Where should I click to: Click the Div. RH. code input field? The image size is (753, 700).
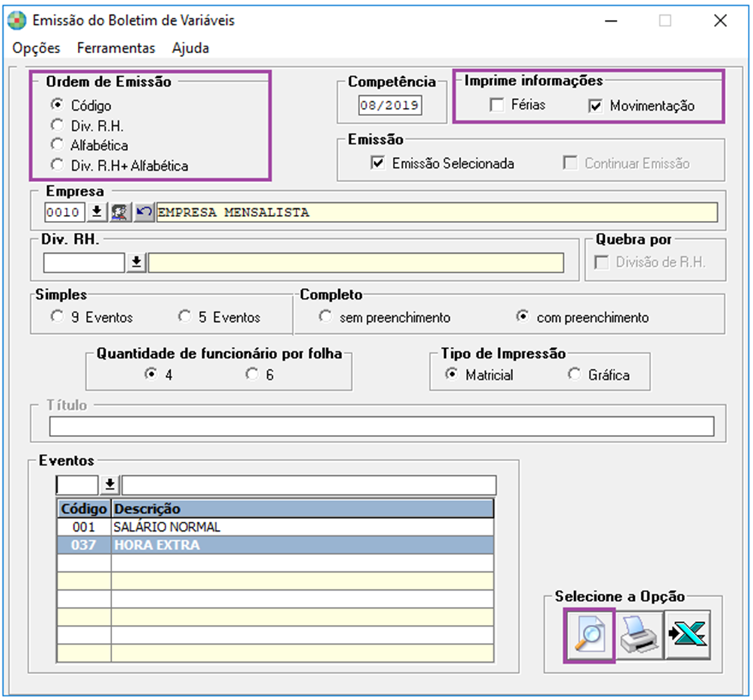pos(84,262)
